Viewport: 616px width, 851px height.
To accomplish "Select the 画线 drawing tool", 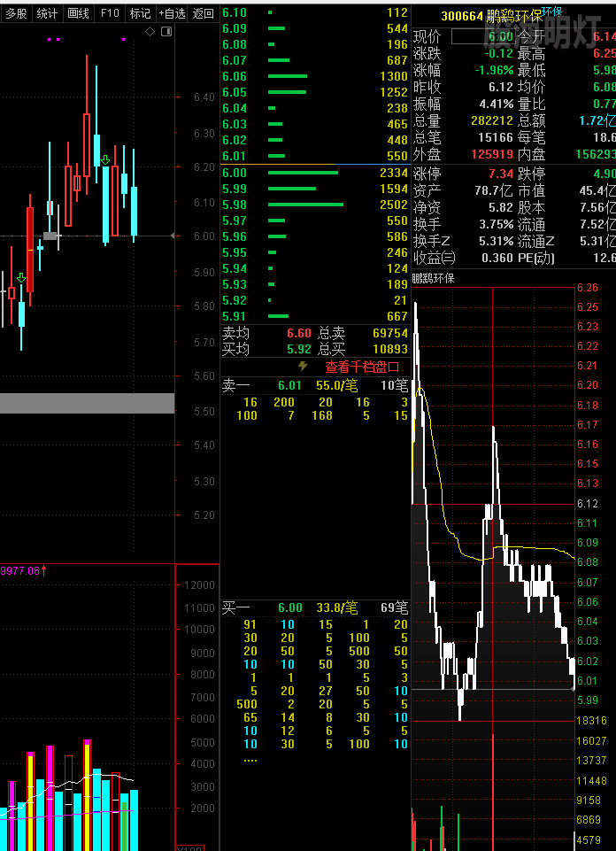I will coord(78,13).
